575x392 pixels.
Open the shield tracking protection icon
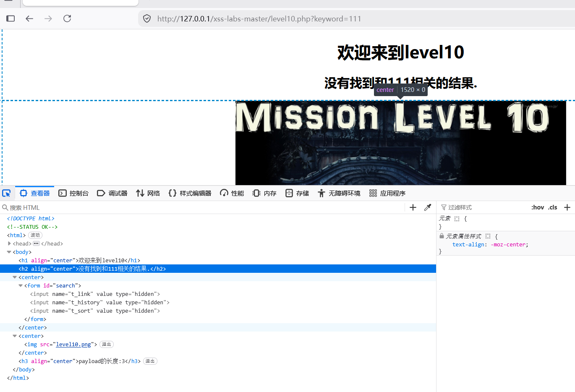click(147, 18)
